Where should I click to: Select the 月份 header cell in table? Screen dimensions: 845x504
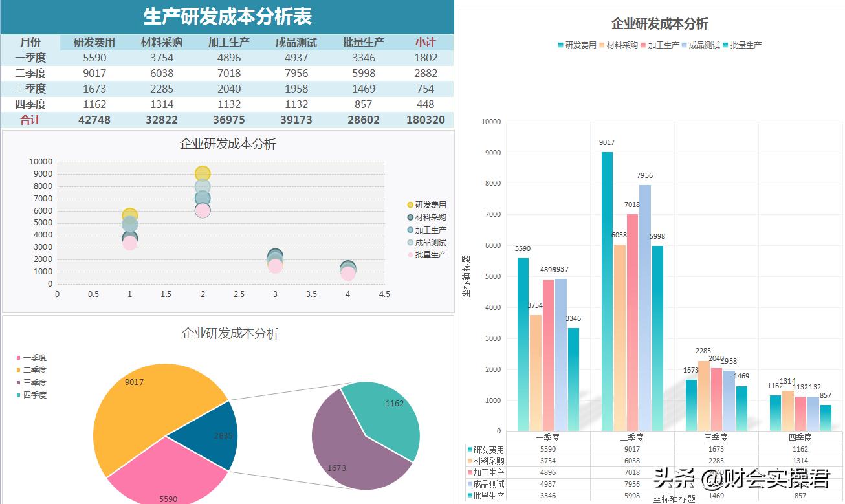point(29,41)
